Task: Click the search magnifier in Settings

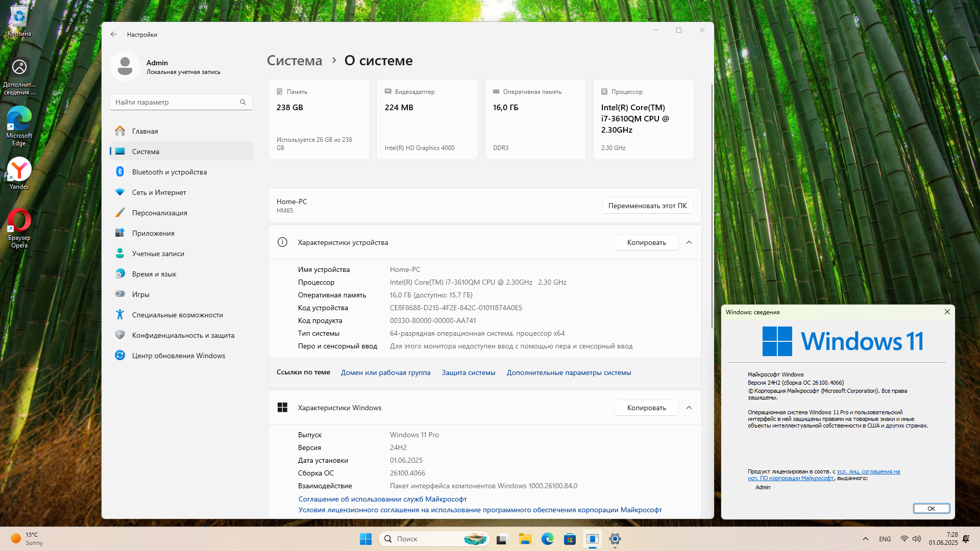Action: 243,102
